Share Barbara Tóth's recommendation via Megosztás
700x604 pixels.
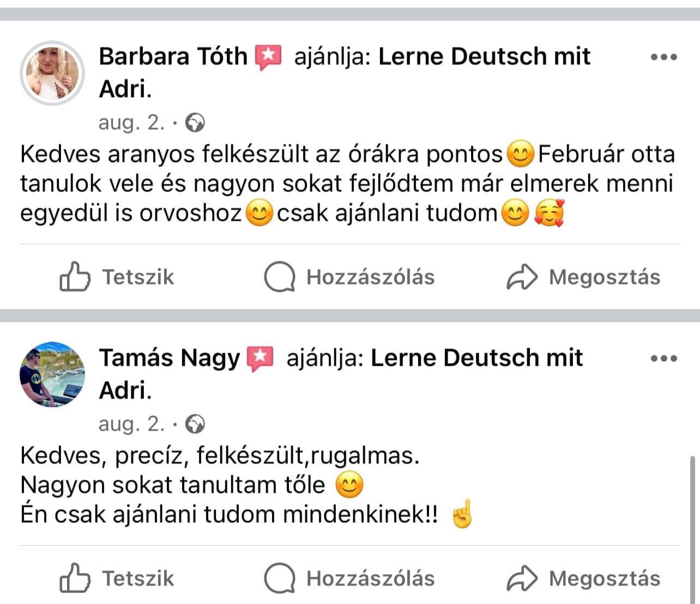click(x=583, y=277)
